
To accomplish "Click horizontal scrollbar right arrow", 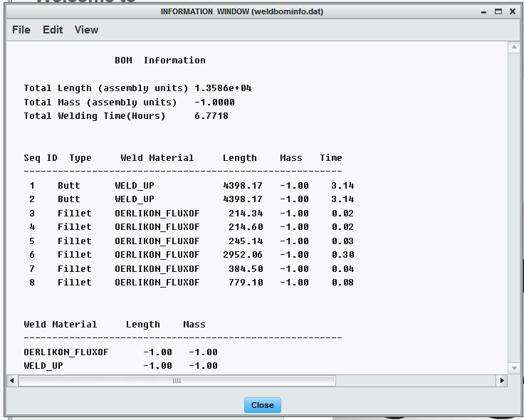I will click(x=502, y=381).
